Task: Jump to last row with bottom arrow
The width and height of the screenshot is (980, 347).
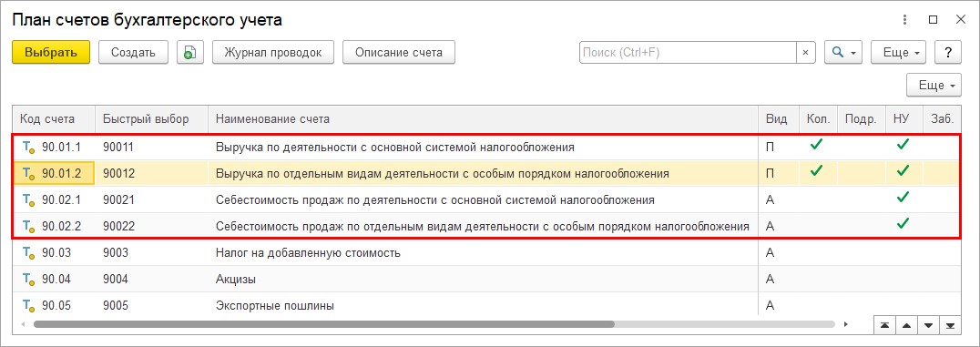Action: (x=950, y=325)
